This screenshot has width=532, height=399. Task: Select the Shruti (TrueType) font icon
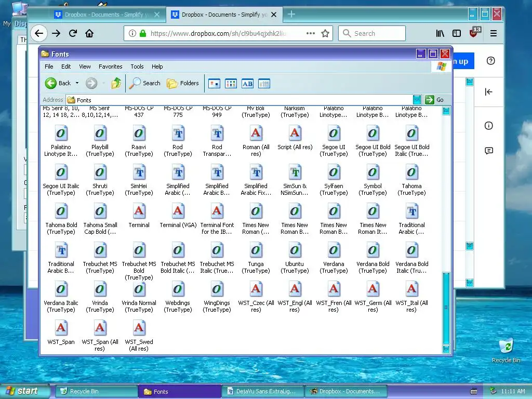100,172
